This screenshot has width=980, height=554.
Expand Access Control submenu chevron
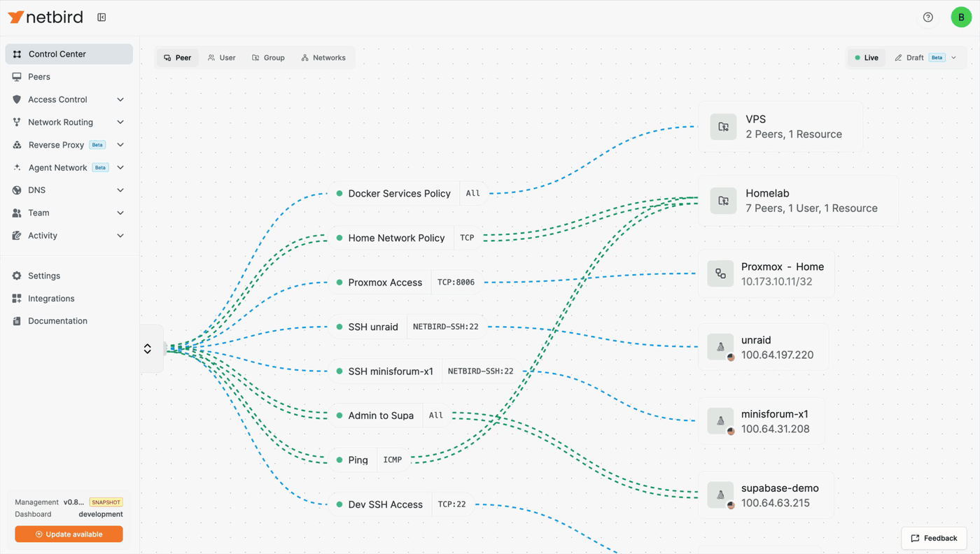pyautogui.click(x=120, y=99)
